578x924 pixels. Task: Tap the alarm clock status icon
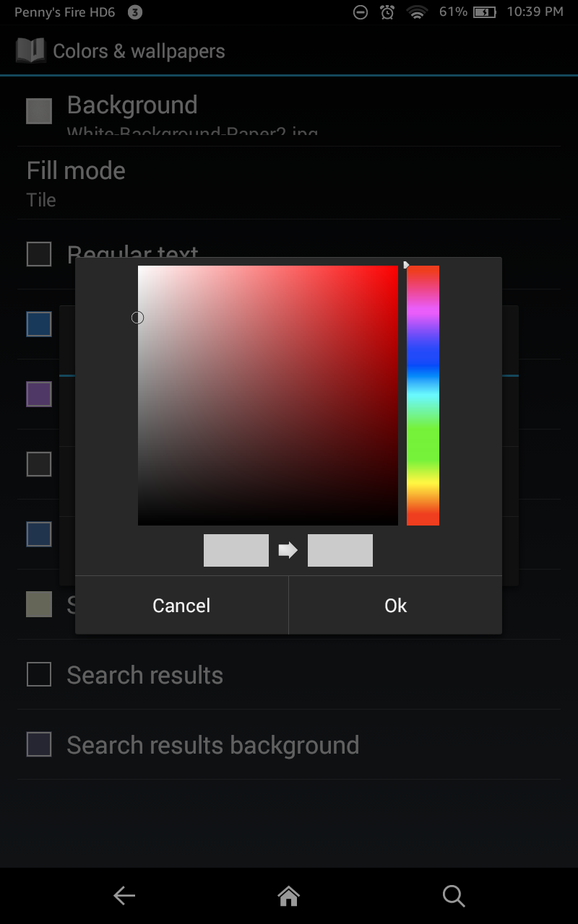388,12
